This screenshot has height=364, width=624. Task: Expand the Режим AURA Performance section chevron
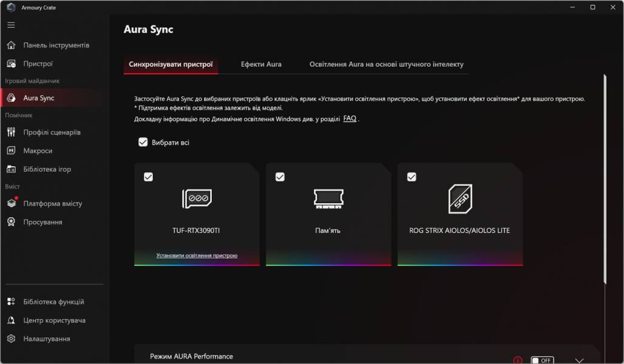pyautogui.click(x=579, y=360)
